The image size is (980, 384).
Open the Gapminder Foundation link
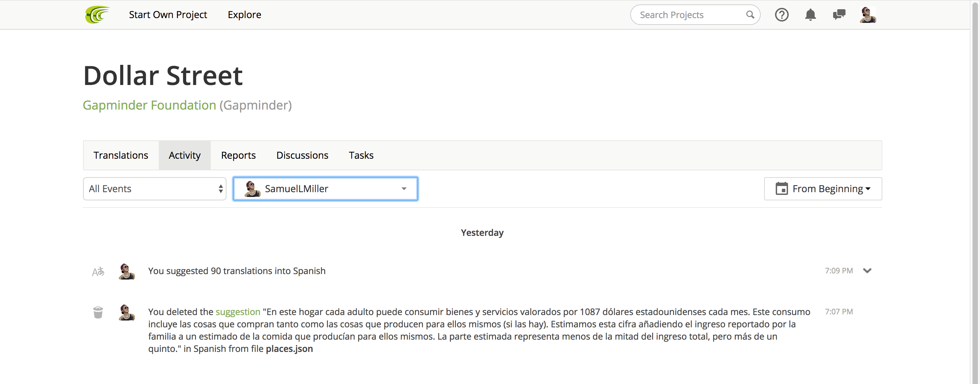click(x=150, y=105)
